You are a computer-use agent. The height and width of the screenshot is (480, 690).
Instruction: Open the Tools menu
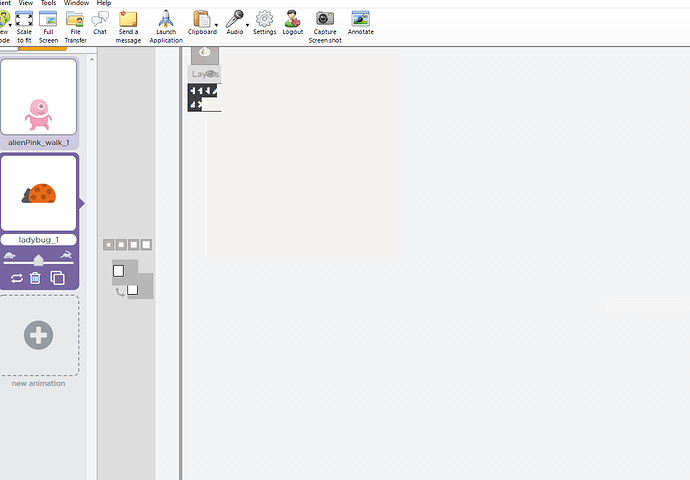coord(48,3)
